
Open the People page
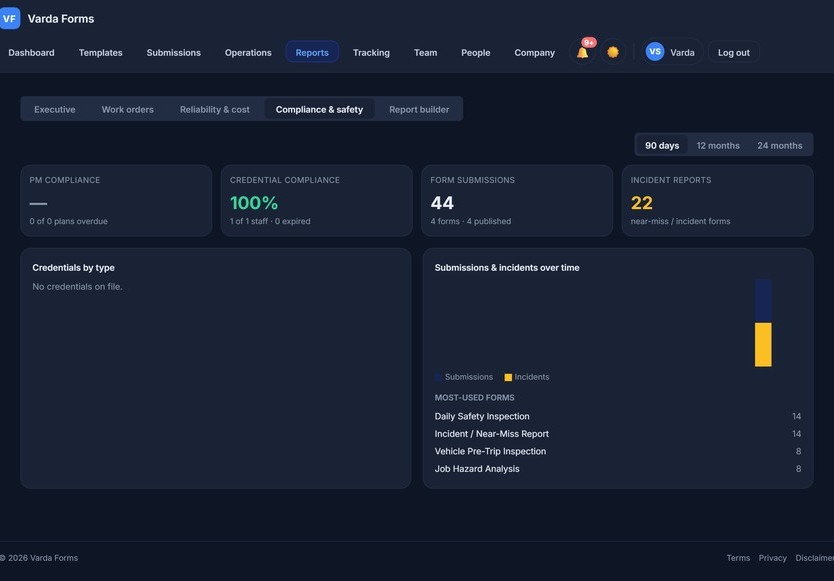(476, 53)
